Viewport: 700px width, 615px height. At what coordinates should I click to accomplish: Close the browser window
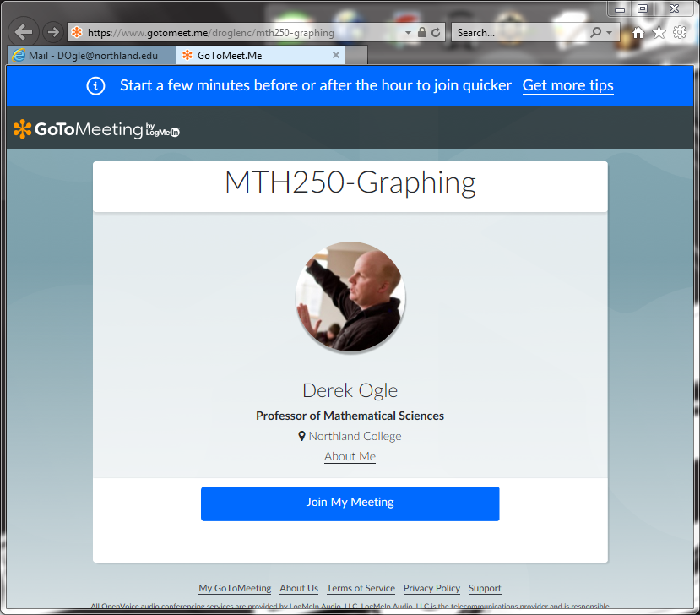click(675, 8)
